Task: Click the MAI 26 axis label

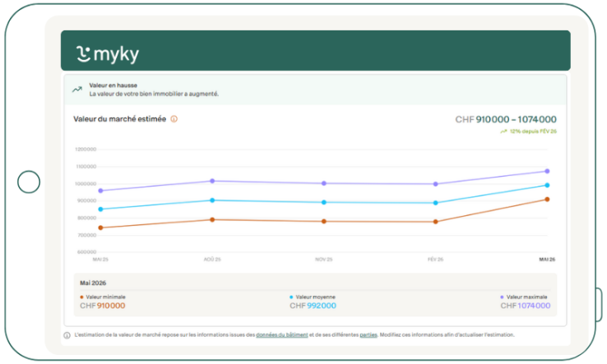Action: point(547,259)
